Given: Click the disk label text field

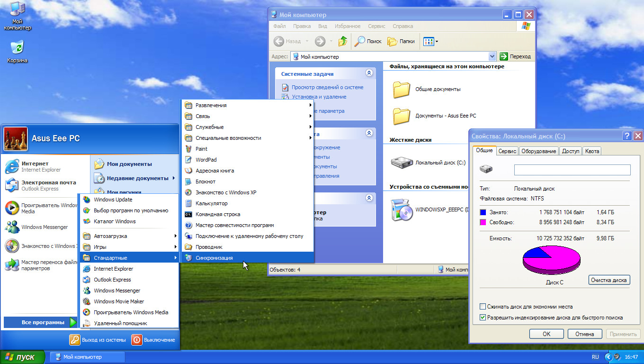Looking at the screenshot, I should 572,170.
